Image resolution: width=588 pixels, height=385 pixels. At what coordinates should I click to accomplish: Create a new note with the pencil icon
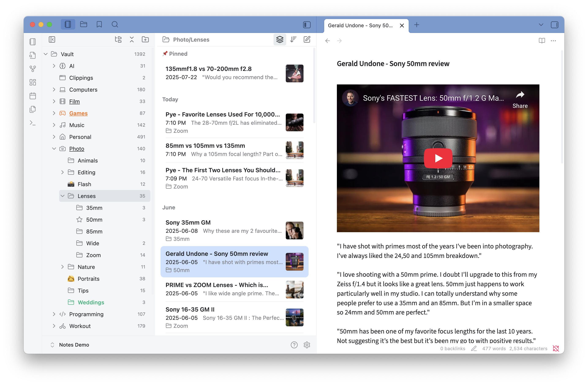[x=307, y=39]
